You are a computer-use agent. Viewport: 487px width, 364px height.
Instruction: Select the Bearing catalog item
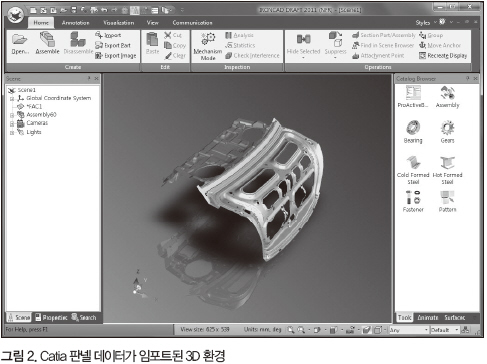click(x=413, y=127)
